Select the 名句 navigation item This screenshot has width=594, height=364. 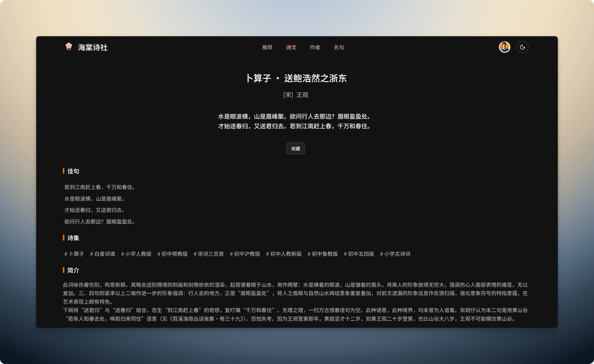(x=339, y=47)
